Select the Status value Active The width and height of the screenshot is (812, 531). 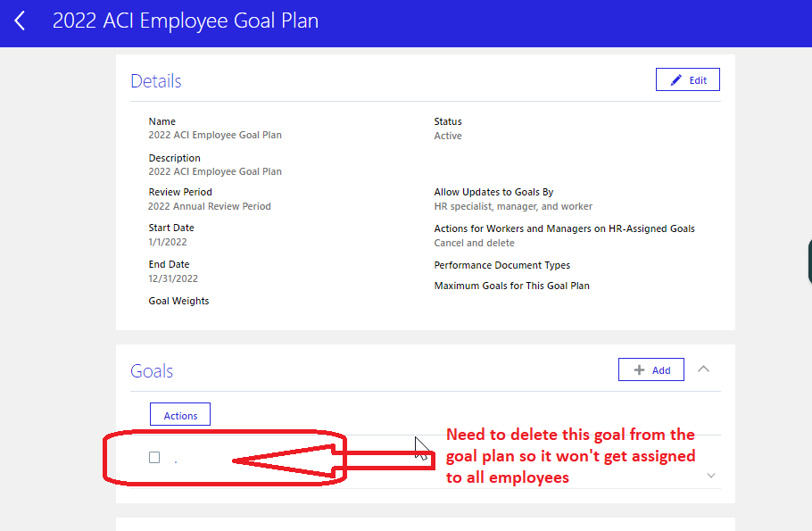pos(448,136)
